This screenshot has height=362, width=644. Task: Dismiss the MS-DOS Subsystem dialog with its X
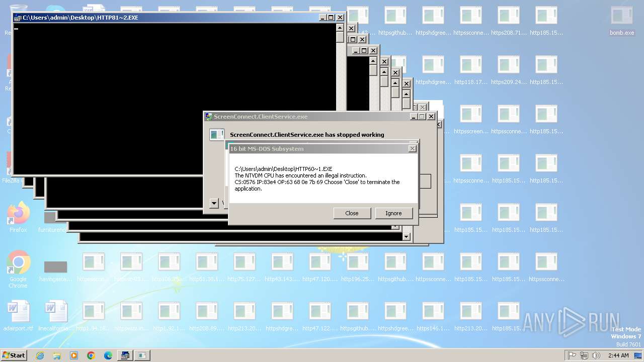tap(413, 149)
